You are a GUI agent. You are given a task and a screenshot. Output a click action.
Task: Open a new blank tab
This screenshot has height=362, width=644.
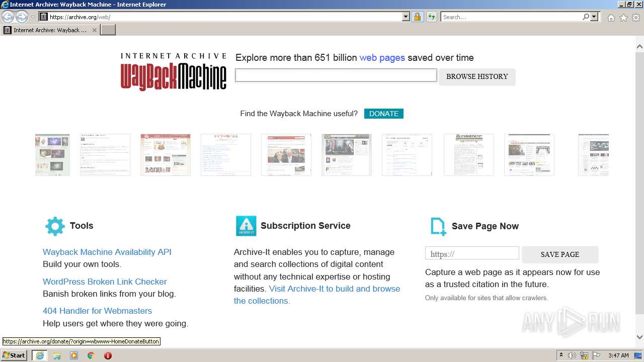tap(108, 30)
